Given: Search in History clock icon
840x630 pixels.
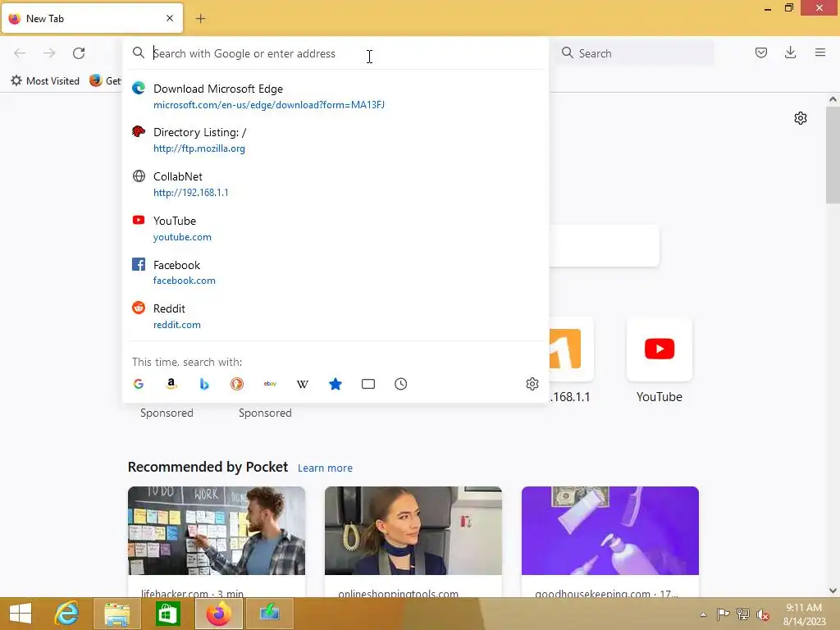Looking at the screenshot, I should click(400, 384).
